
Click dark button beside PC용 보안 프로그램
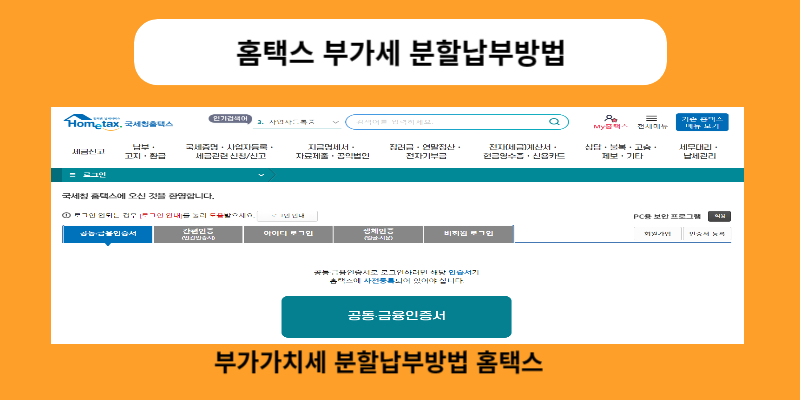click(719, 216)
